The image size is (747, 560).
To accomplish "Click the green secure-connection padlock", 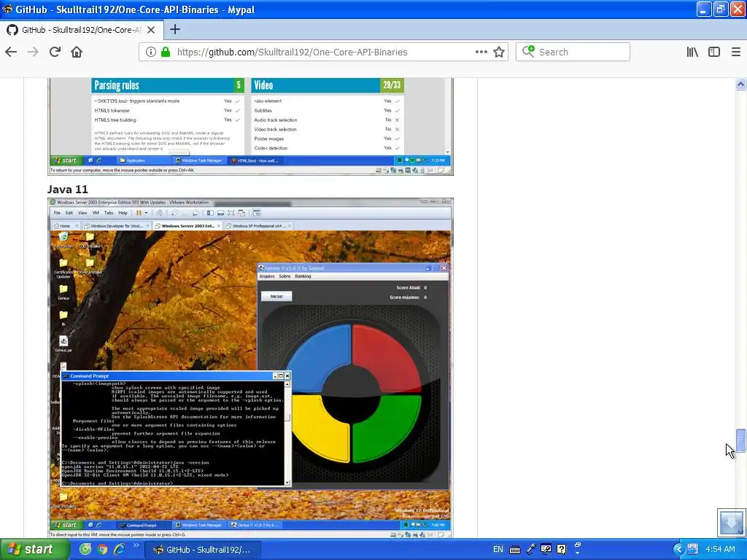I will click(166, 52).
